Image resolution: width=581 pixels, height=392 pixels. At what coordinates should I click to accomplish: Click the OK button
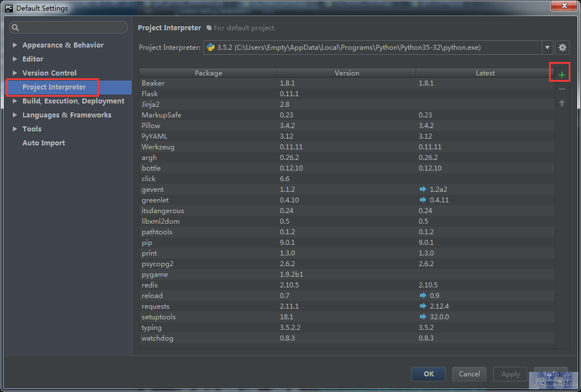428,374
